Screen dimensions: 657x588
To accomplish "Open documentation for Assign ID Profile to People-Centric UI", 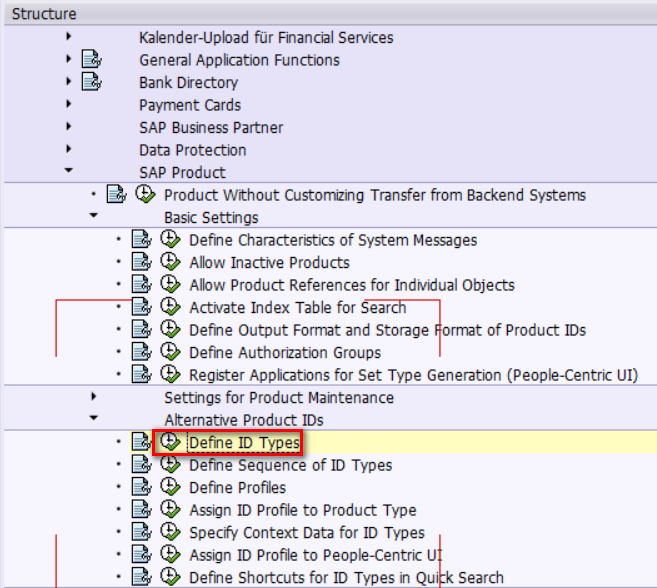I will click(142, 554).
